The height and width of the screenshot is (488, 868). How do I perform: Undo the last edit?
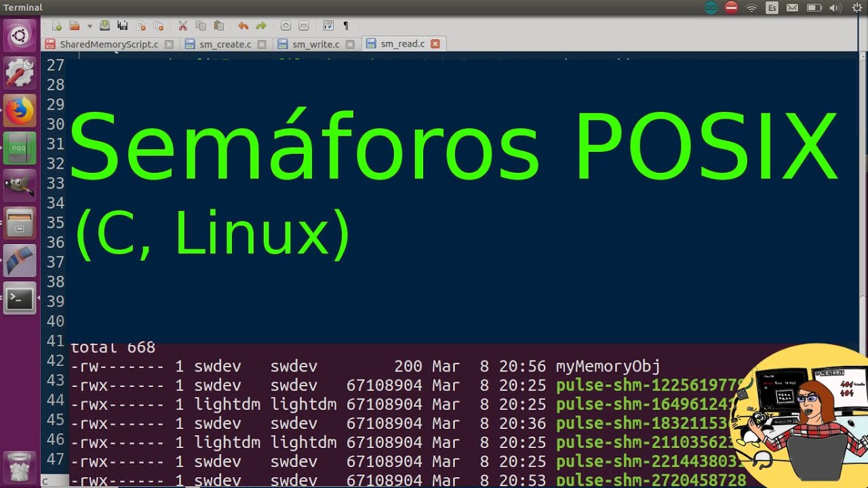243,26
